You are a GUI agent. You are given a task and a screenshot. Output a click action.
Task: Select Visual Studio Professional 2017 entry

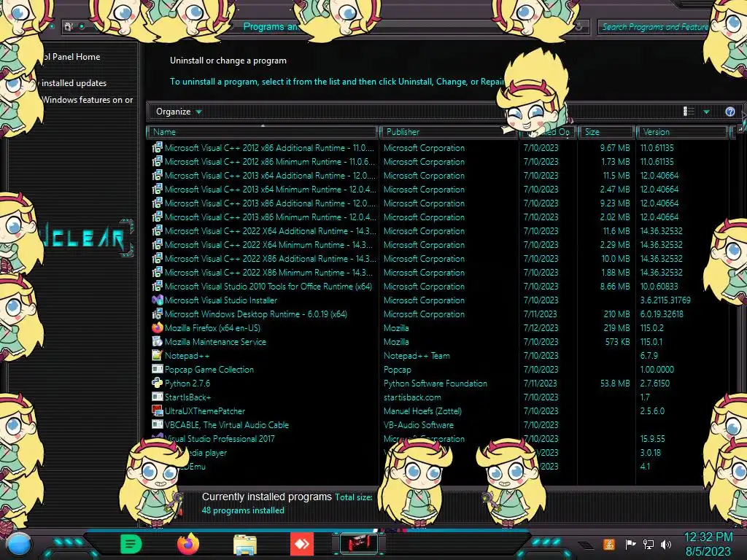(x=220, y=438)
